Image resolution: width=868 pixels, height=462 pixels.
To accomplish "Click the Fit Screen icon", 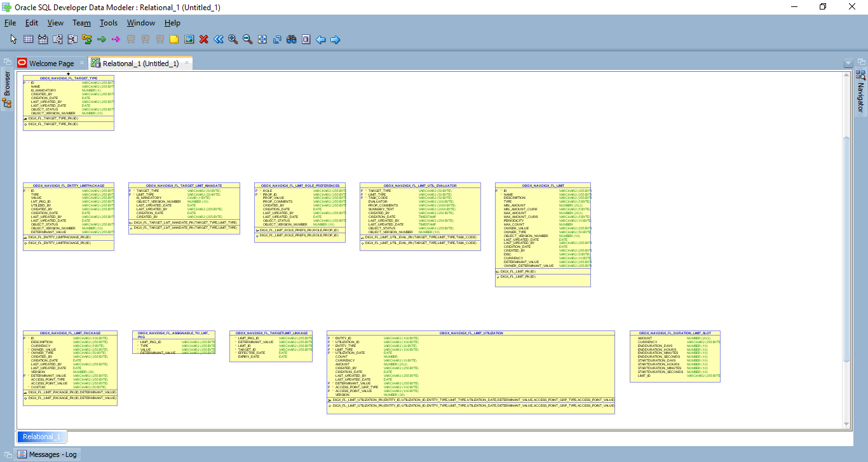I will (x=262, y=39).
